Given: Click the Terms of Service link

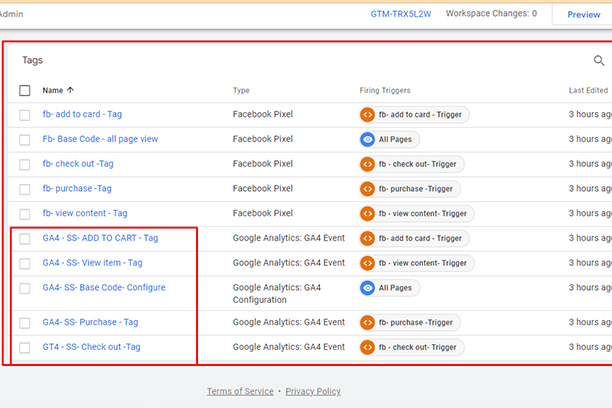Looking at the screenshot, I should [x=240, y=391].
